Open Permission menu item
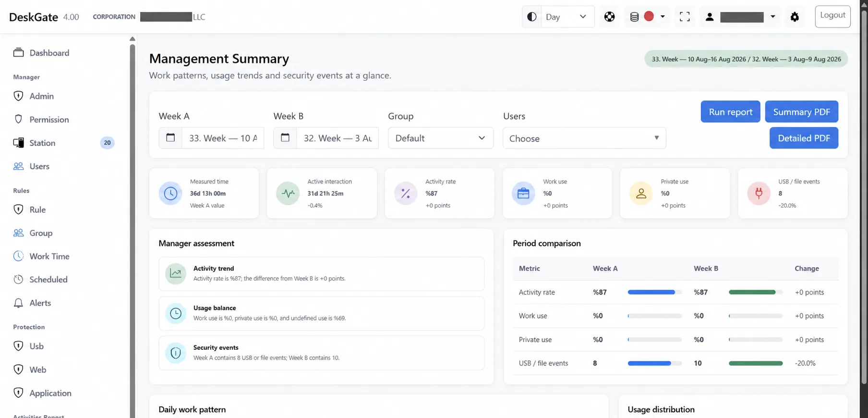 (49, 119)
